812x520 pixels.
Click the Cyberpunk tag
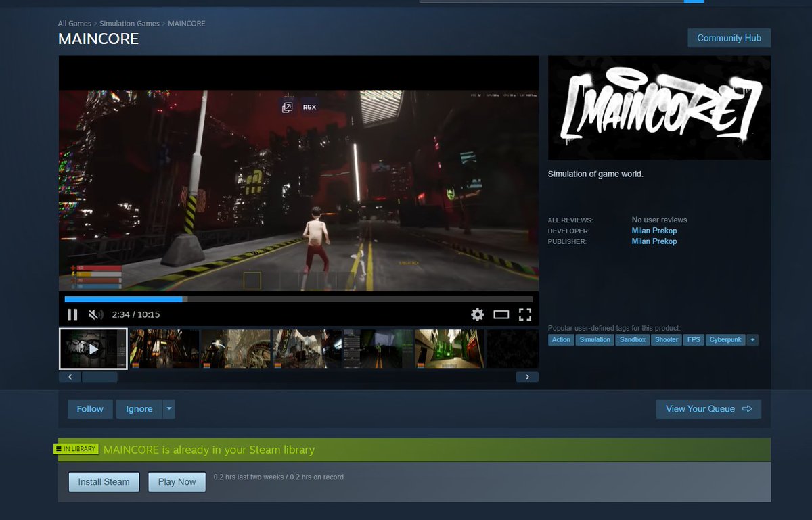[x=725, y=340]
